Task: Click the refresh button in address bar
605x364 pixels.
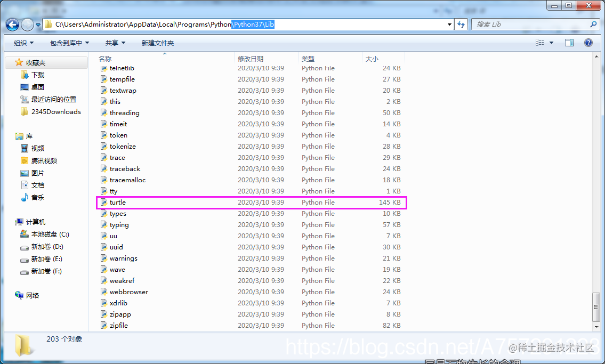Action: (461, 25)
